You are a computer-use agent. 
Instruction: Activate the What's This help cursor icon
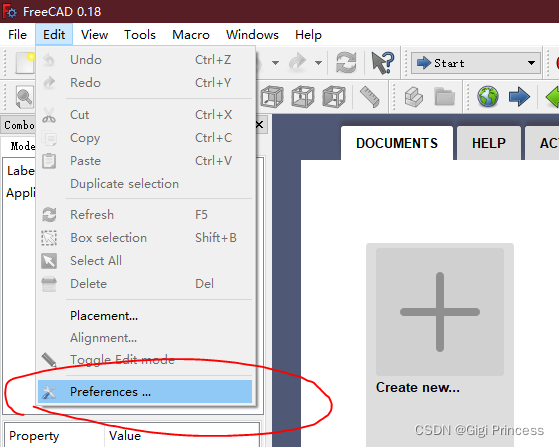[x=383, y=63]
